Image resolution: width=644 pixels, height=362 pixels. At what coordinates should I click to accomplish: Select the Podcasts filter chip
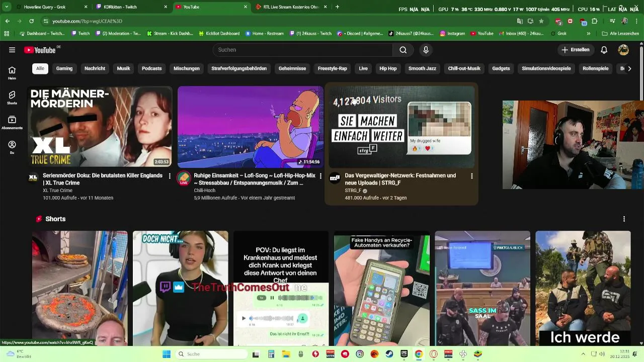tap(152, 68)
